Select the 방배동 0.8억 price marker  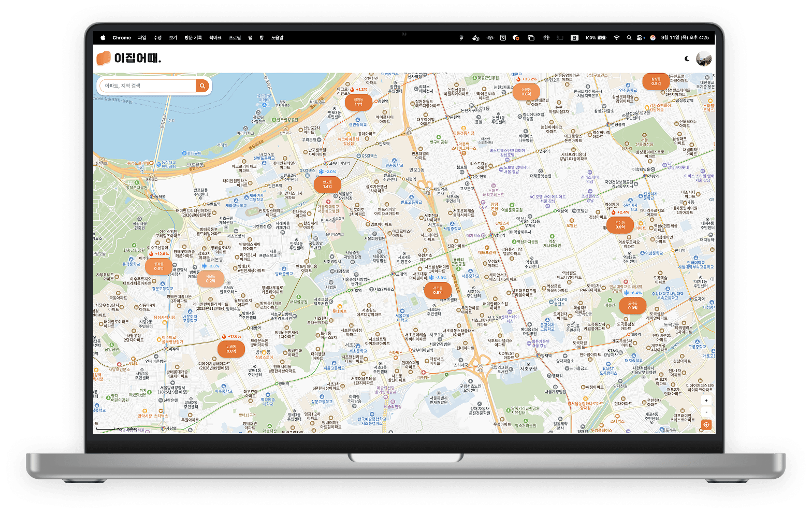click(x=231, y=349)
